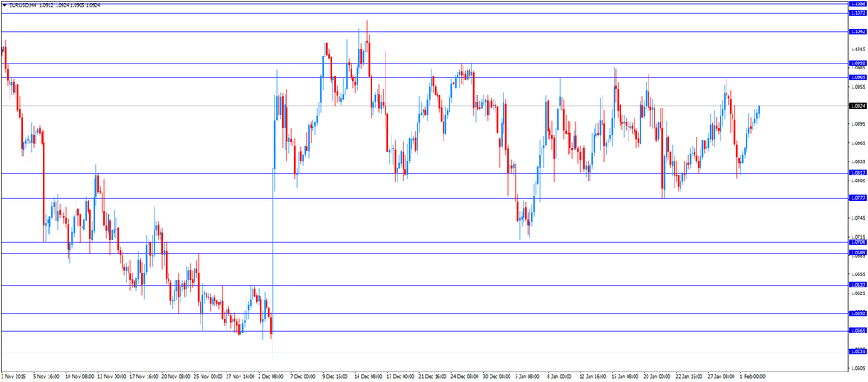The image size is (868, 382).
Task: Click the 22 Jan 16:00 time axis label
Action: point(688,376)
